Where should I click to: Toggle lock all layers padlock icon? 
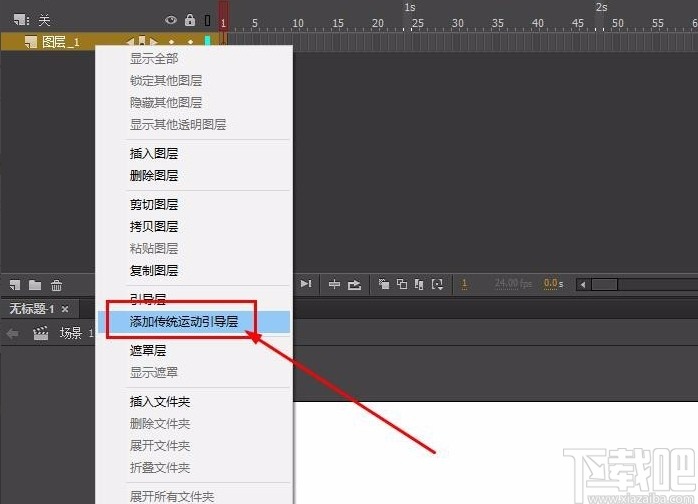tap(190, 20)
